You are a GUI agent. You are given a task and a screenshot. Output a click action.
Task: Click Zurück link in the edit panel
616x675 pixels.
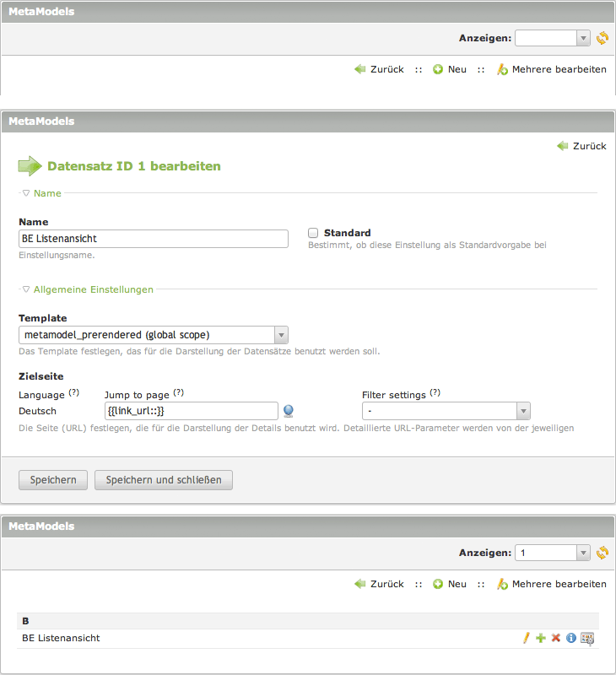[581, 146]
